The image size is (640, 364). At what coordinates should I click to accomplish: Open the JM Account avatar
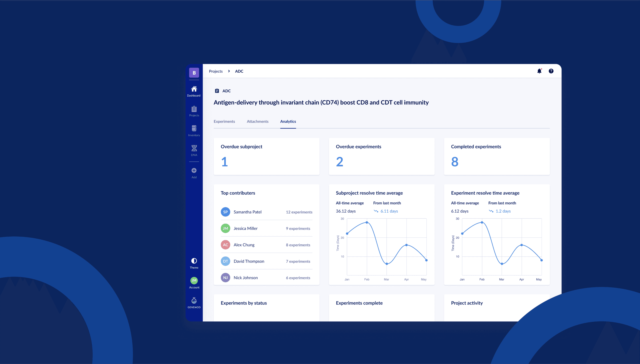pos(194,281)
